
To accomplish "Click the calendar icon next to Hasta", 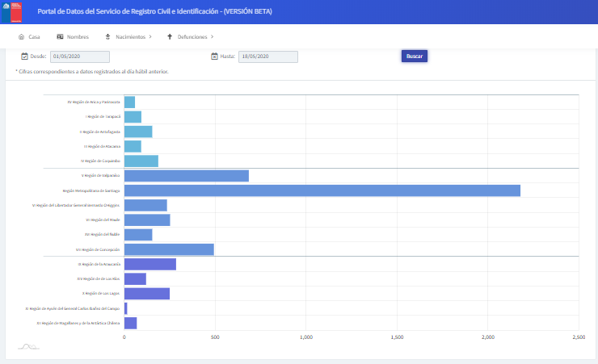I will pos(214,56).
